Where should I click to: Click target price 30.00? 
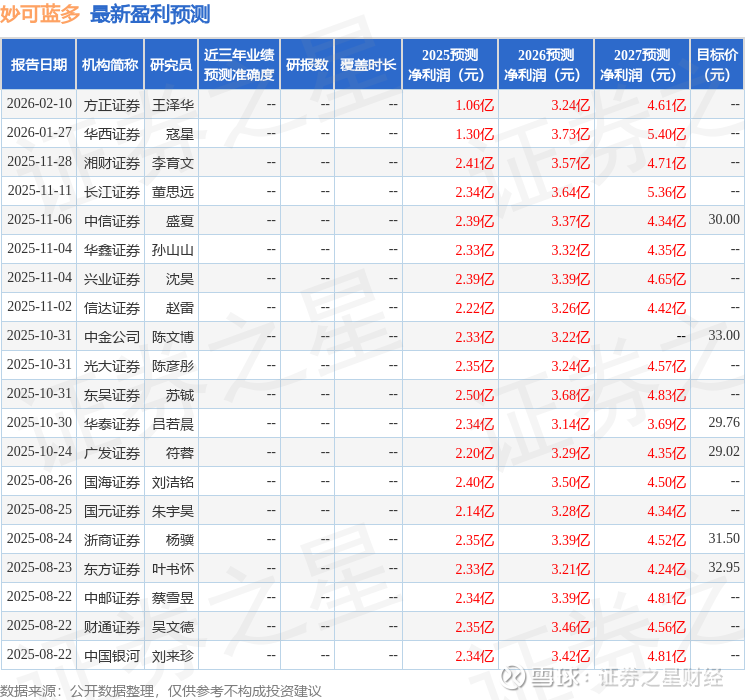(724, 220)
